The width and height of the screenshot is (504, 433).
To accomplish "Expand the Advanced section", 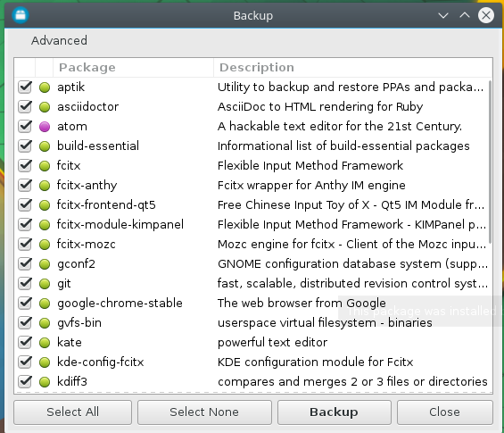I will click(x=59, y=40).
